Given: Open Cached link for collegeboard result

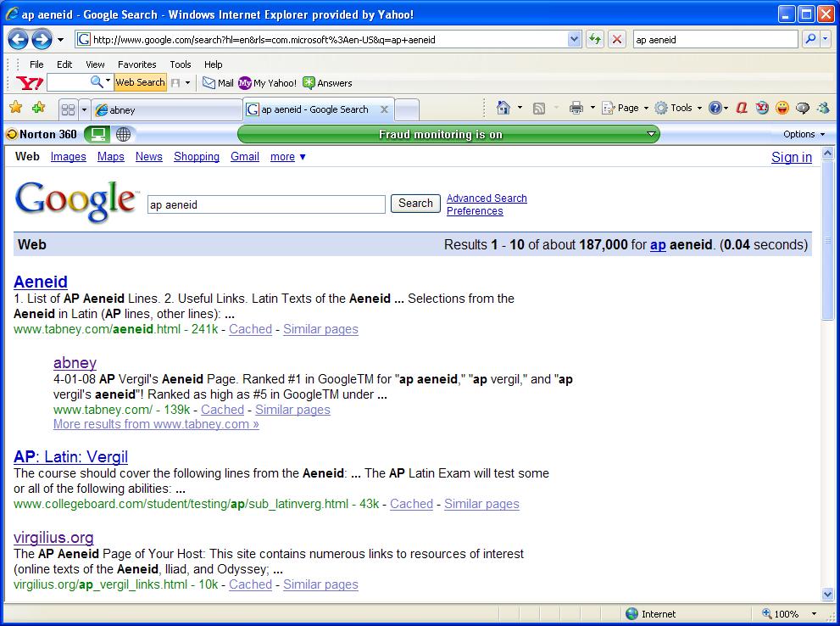Looking at the screenshot, I should pyautogui.click(x=411, y=504).
